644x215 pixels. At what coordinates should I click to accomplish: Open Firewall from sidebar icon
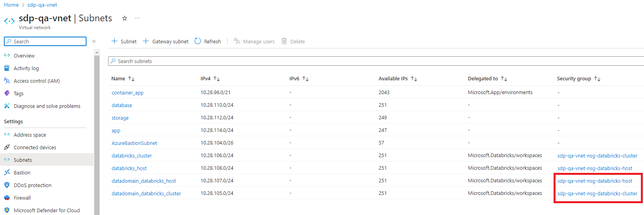[7, 198]
